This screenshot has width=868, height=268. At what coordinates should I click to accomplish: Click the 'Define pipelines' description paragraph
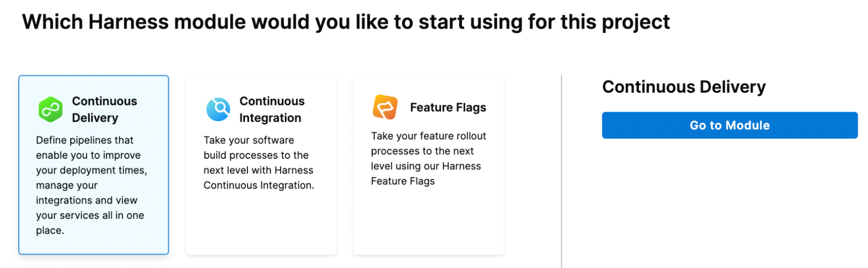coord(91,185)
